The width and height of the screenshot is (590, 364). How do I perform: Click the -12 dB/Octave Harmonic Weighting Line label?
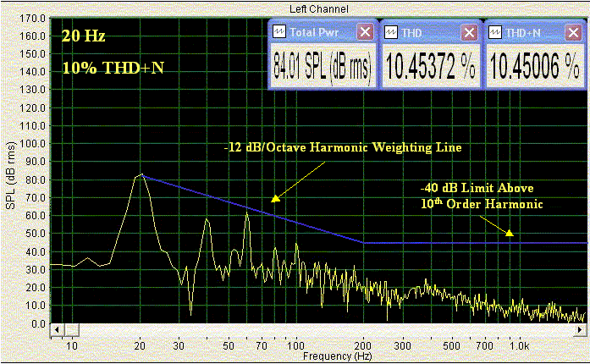coord(343,147)
